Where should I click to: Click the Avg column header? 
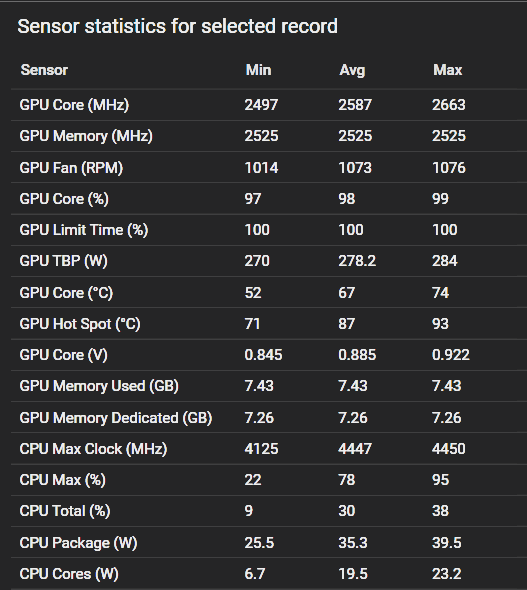click(352, 70)
